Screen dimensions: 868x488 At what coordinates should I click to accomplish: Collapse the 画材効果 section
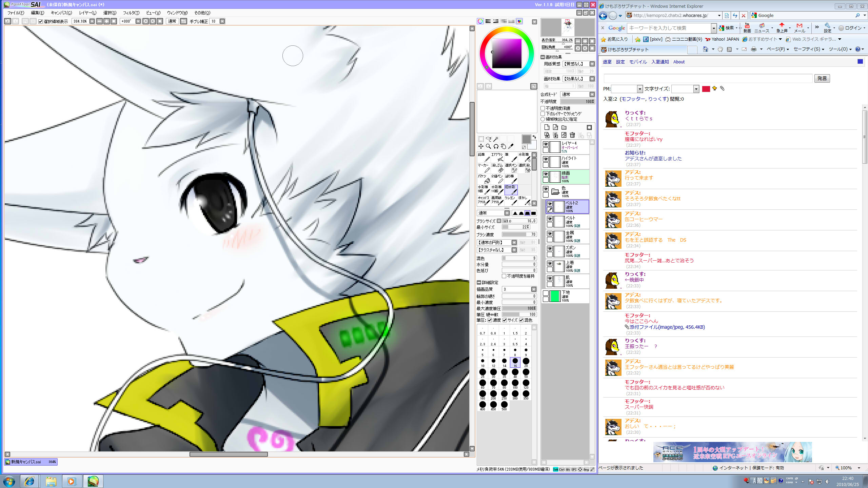point(542,57)
